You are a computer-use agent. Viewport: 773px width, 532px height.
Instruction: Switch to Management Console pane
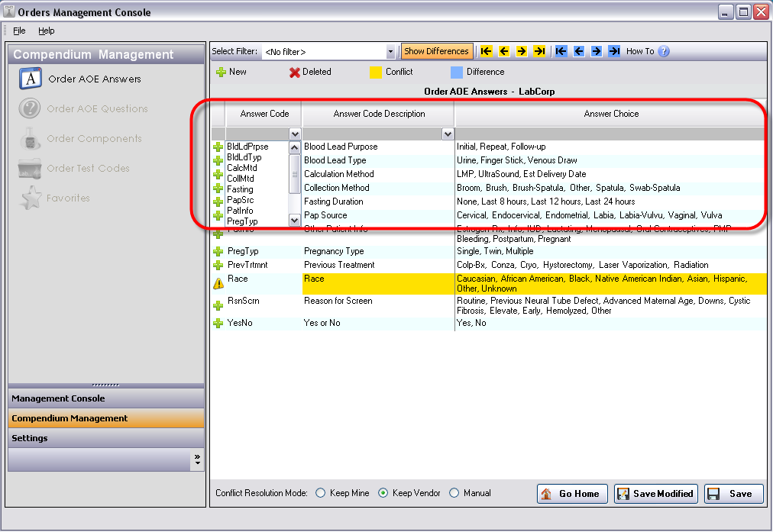[106, 398]
